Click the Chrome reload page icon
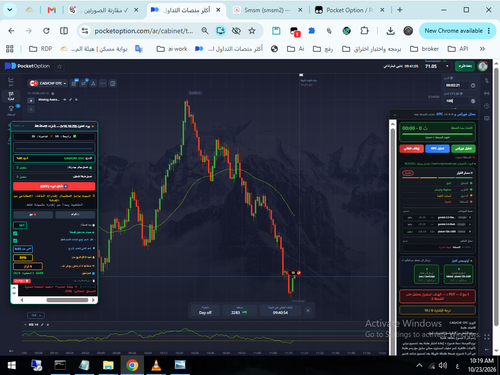 (x=46, y=31)
